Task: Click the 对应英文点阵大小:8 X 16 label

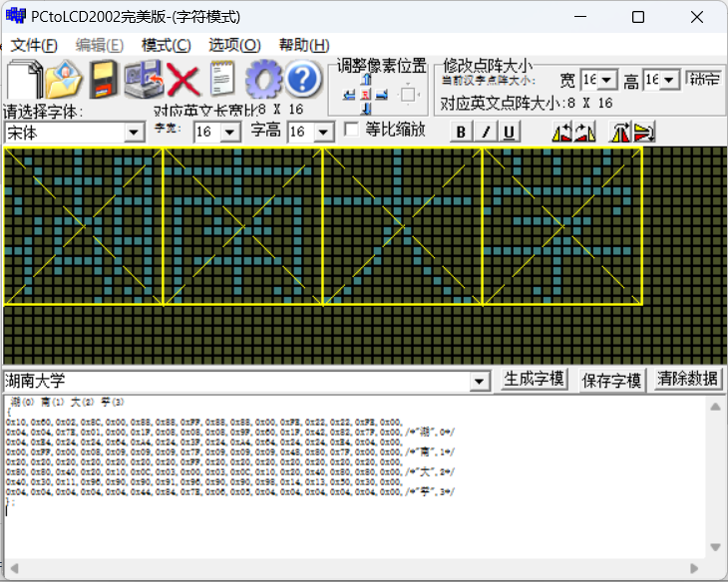Action: click(x=527, y=103)
